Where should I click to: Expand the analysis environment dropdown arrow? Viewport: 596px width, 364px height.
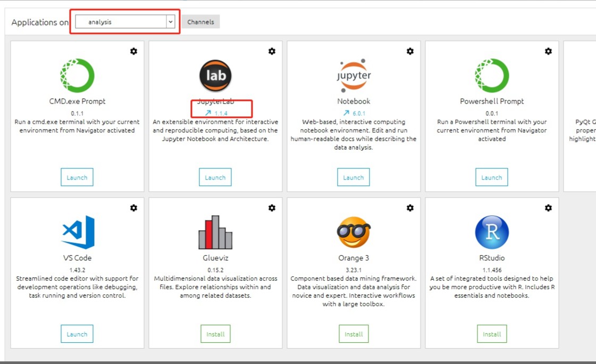171,22
